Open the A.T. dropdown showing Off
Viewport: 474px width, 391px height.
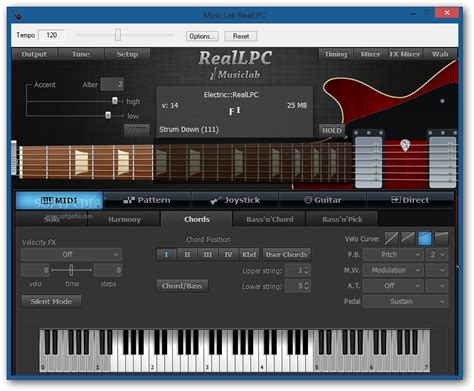pos(393,286)
